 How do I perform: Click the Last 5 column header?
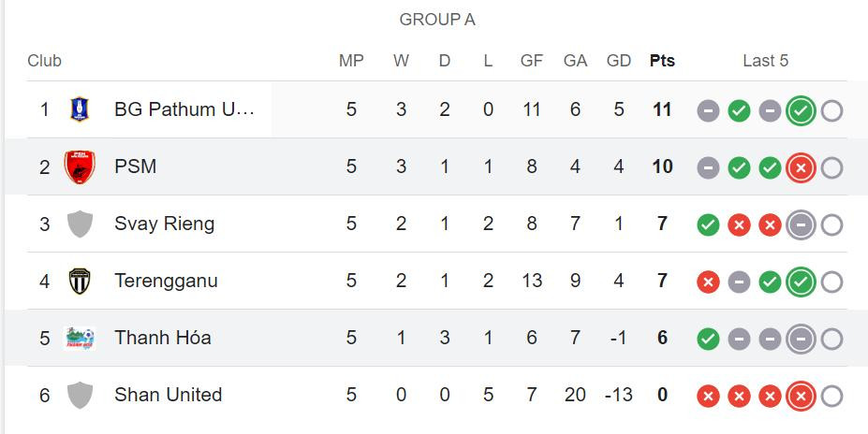[x=765, y=61]
